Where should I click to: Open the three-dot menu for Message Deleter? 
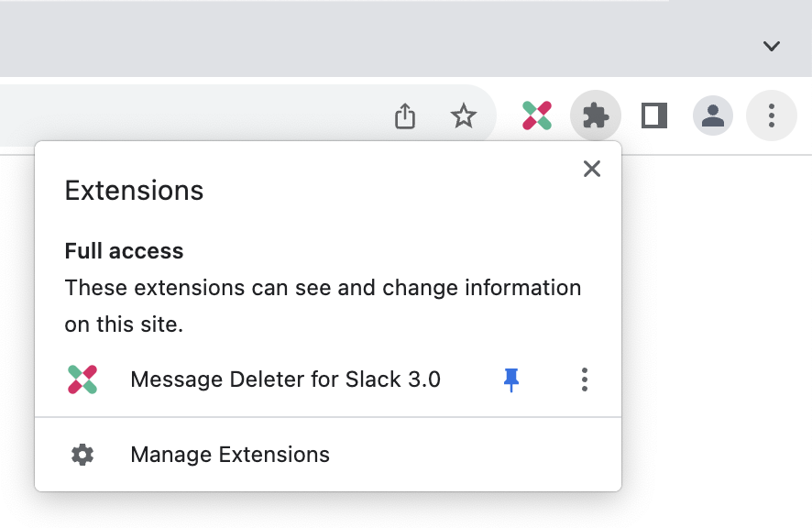[x=584, y=379]
